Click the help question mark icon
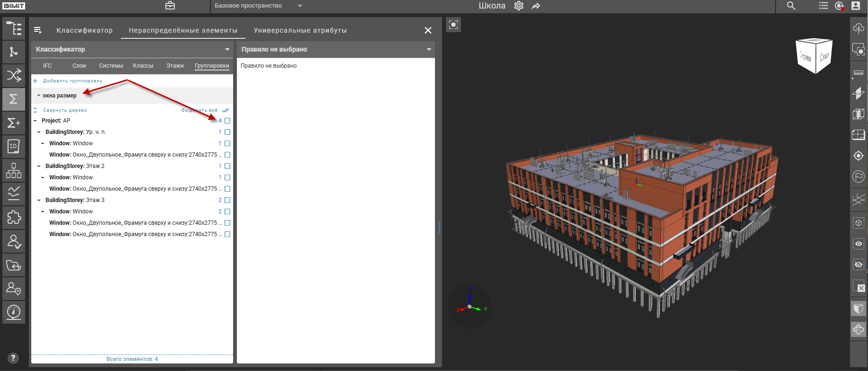The height and width of the screenshot is (371, 868). [13, 358]
